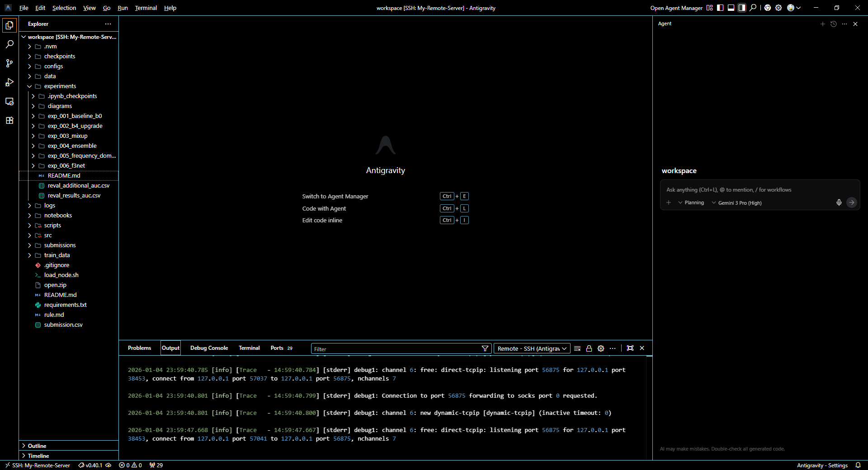Open errors and warnings status indicator
868x470 pixels.
(130, 465)
